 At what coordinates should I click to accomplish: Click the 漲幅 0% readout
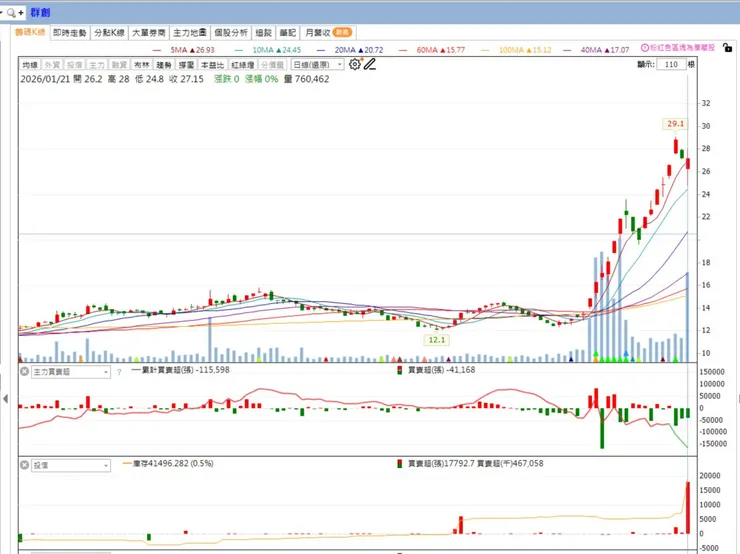coord(261,79)
